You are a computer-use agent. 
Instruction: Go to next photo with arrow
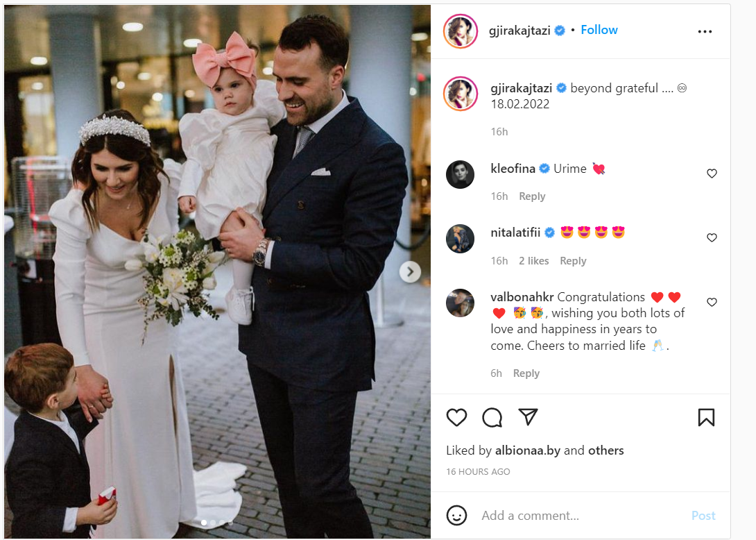(410, 272)
